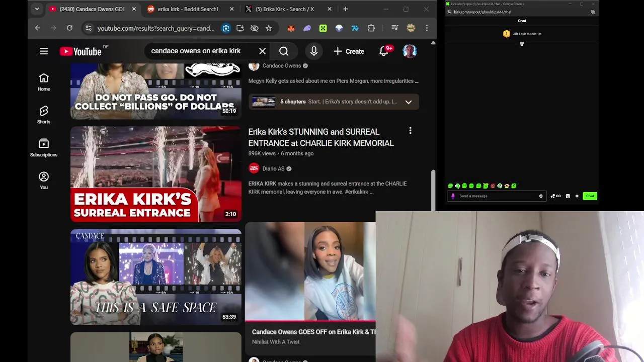This screenshot has height=362, width=644.
Task: Open the You section in sidebar
Action: (x=44, y=180)
